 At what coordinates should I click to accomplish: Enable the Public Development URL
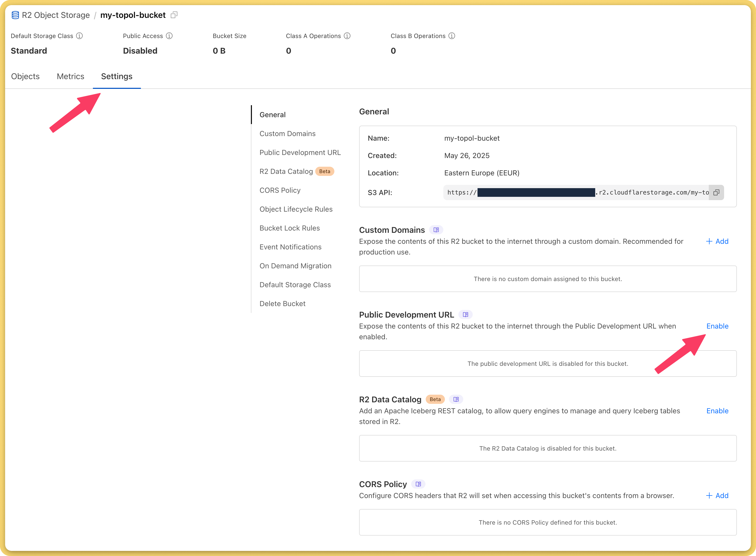pyautogui.click(x=717, y=326)
